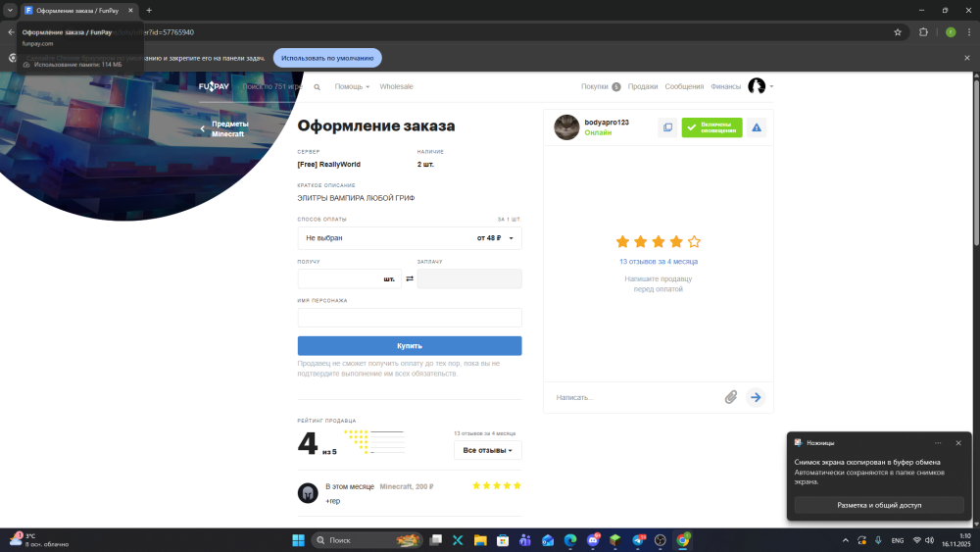
Task: Open the tab search chevron
Action: (x=10, y=10)
